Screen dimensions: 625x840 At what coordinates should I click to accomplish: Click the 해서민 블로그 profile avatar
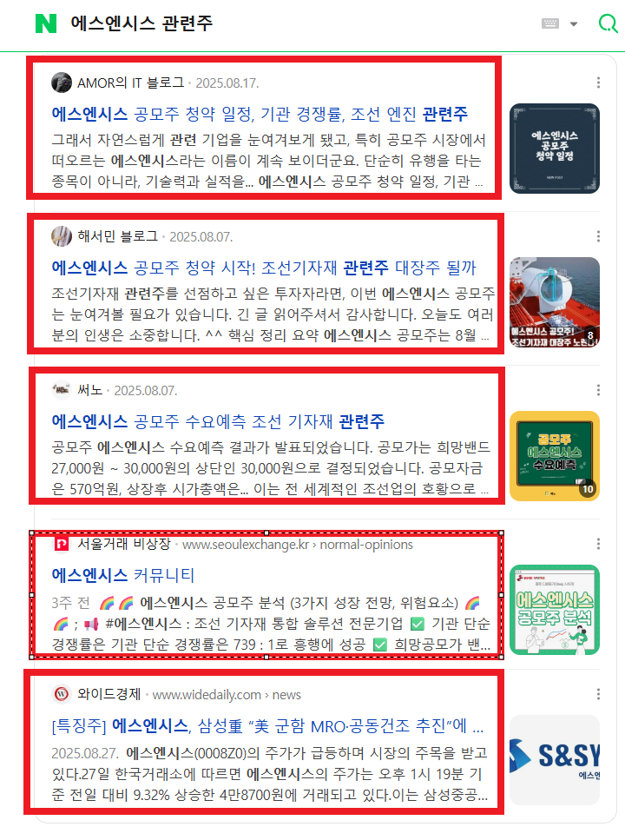(x=62, y=236)
